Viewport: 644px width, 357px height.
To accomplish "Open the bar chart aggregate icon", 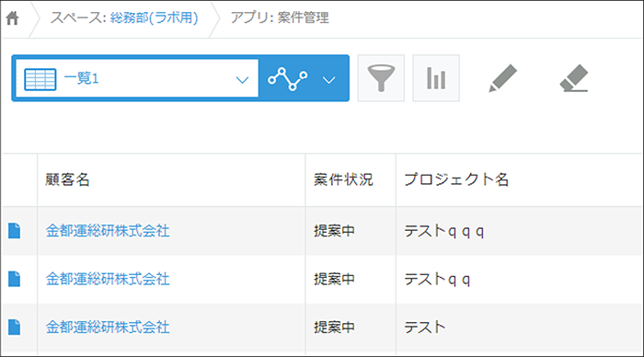I will [x=436, y=78].
